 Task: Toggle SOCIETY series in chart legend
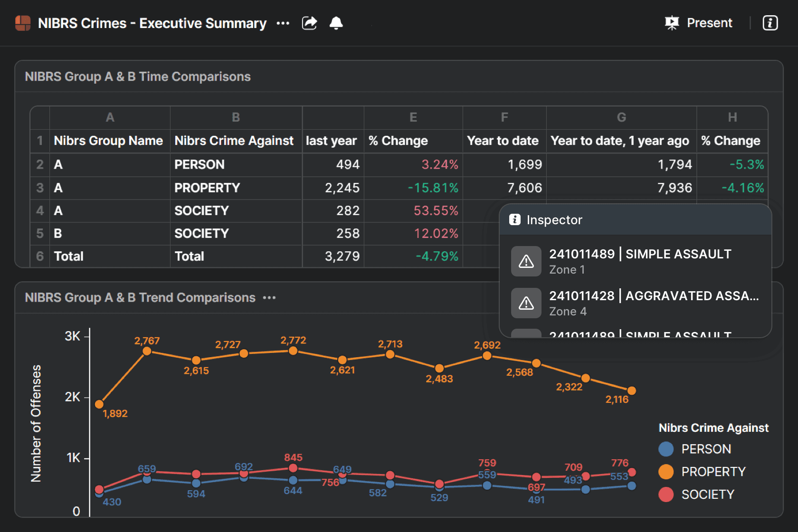707,494
